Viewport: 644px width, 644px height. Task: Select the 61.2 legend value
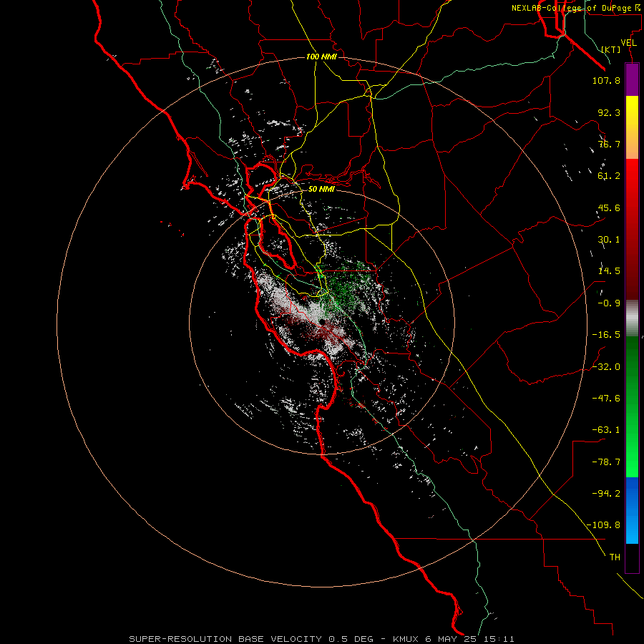tap(609, 176)
